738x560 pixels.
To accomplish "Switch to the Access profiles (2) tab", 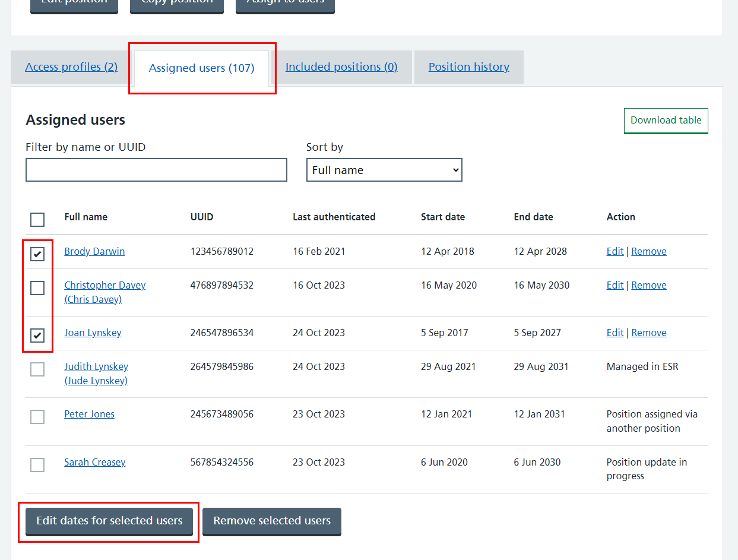I will point(71,67).
